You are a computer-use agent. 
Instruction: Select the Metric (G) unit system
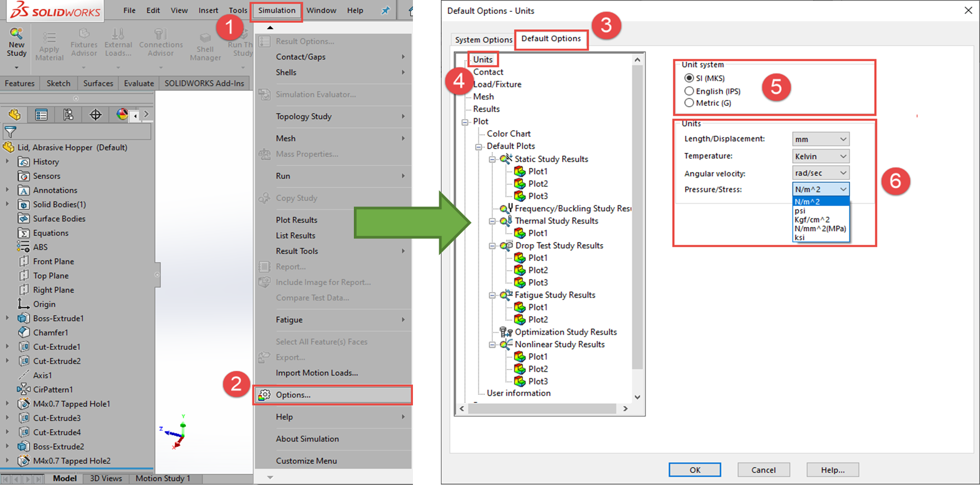coord(689,103)
